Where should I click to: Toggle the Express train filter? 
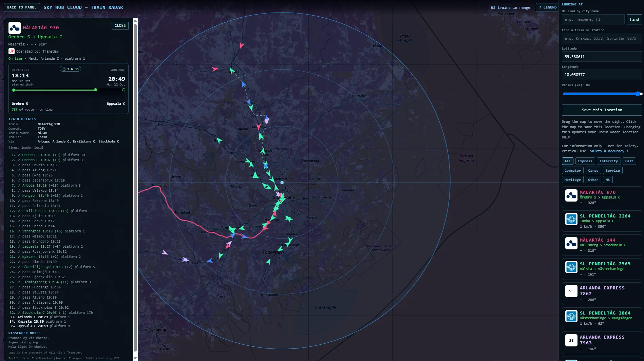[x=585, y=161]
